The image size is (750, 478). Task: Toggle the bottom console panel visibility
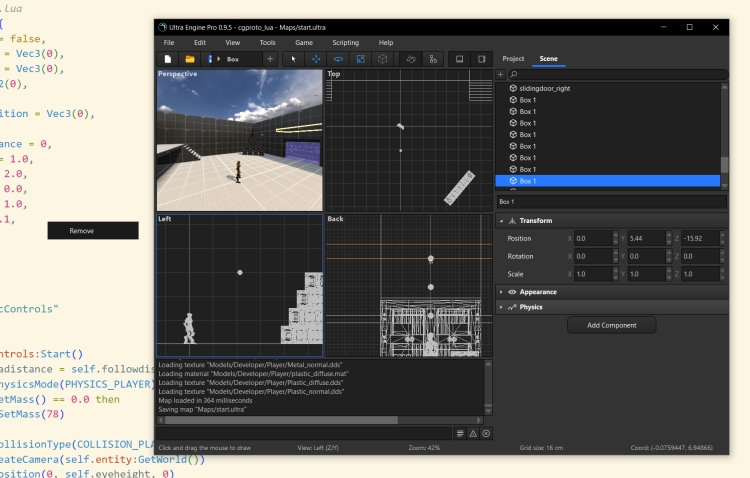[459, 60]
